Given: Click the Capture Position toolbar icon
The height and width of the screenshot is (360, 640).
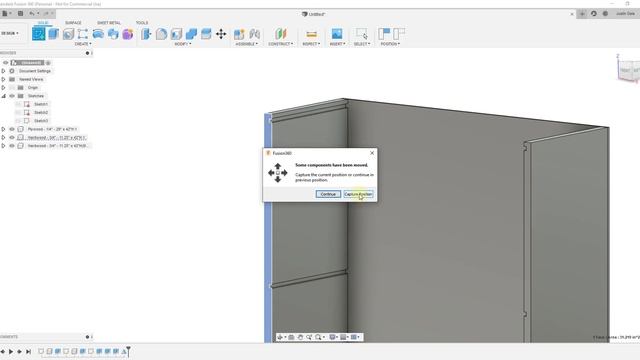Looking at the screenshot, I should (384, 34).
